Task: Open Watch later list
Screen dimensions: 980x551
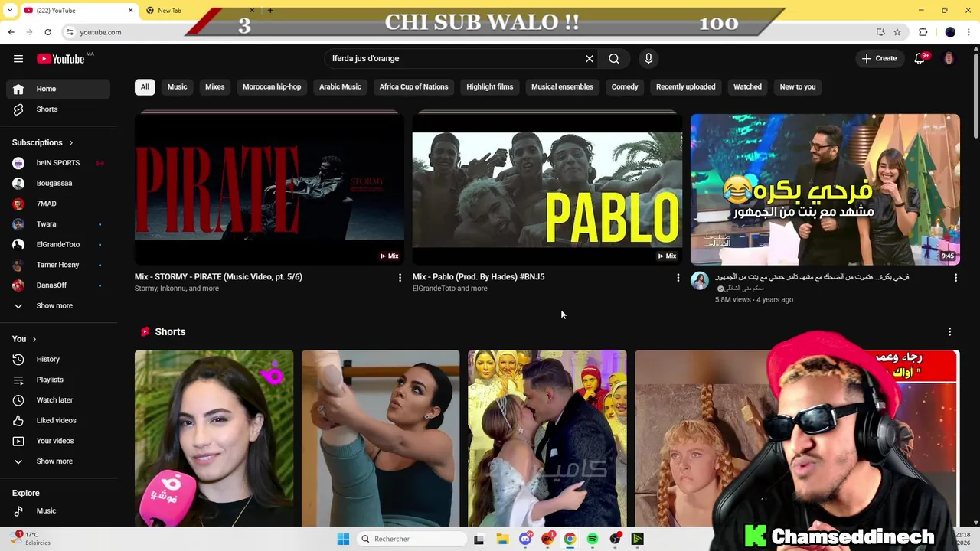Action: coord(58,400)
